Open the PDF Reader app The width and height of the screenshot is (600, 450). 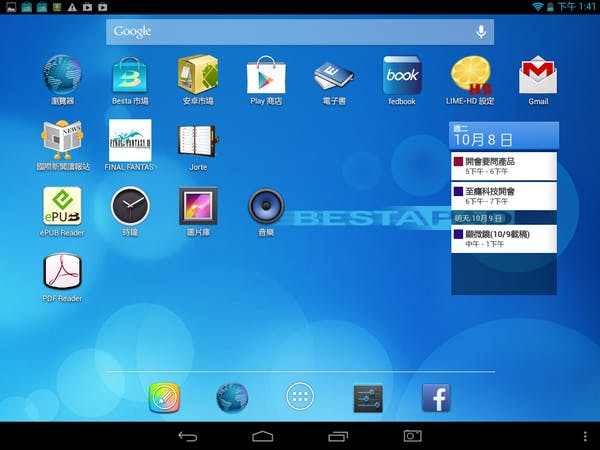(x=62, y=272)
